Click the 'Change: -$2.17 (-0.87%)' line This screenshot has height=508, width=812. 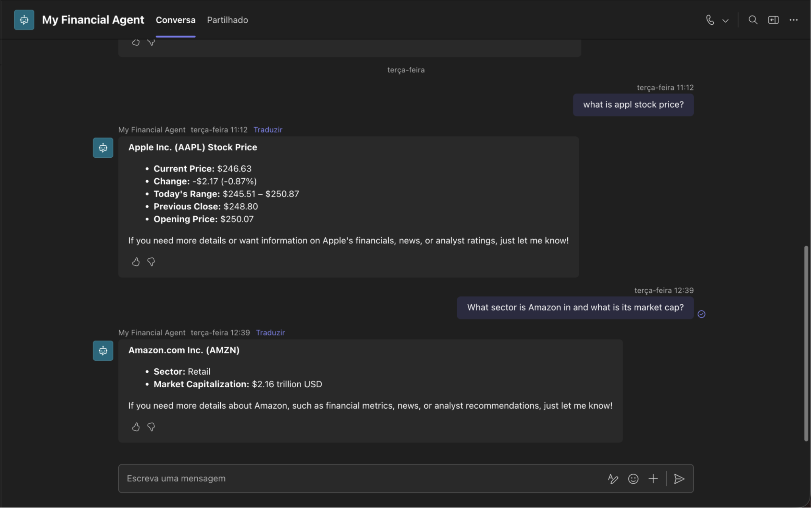tap(205, 181)
